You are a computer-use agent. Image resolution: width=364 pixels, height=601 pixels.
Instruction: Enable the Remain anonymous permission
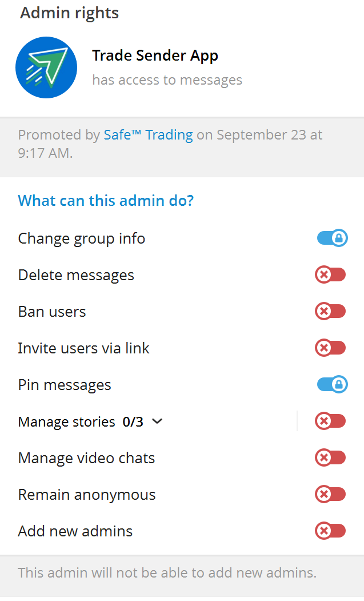330,494
